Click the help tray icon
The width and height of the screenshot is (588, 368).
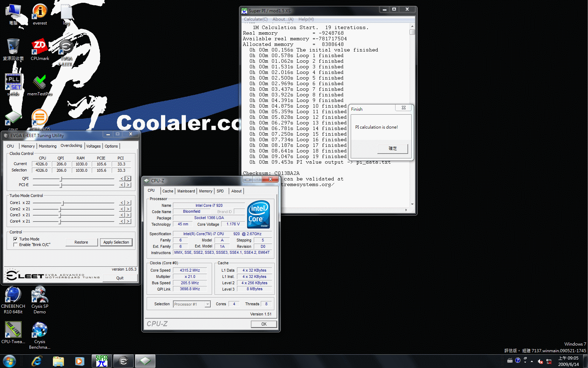point(518,360)
